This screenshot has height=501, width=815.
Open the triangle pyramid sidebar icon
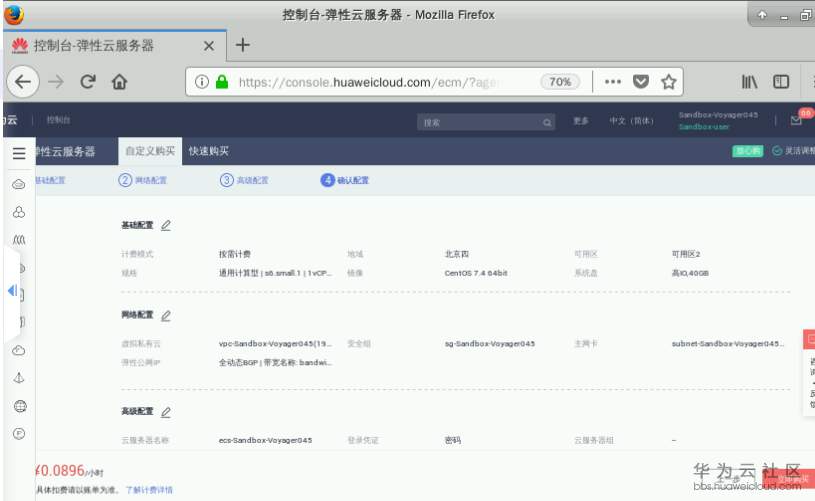pos(19,378)
